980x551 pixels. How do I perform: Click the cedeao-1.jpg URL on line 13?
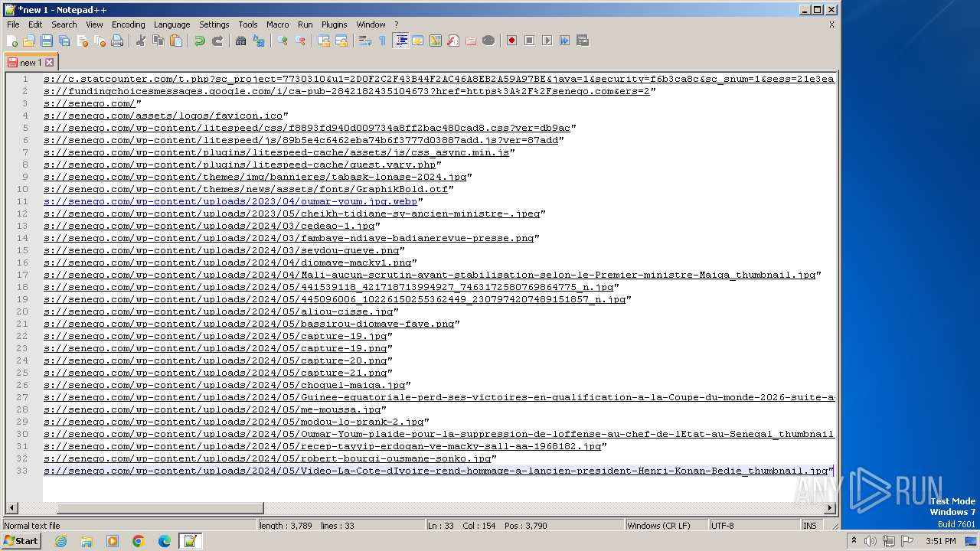click(x=209, y=226)
